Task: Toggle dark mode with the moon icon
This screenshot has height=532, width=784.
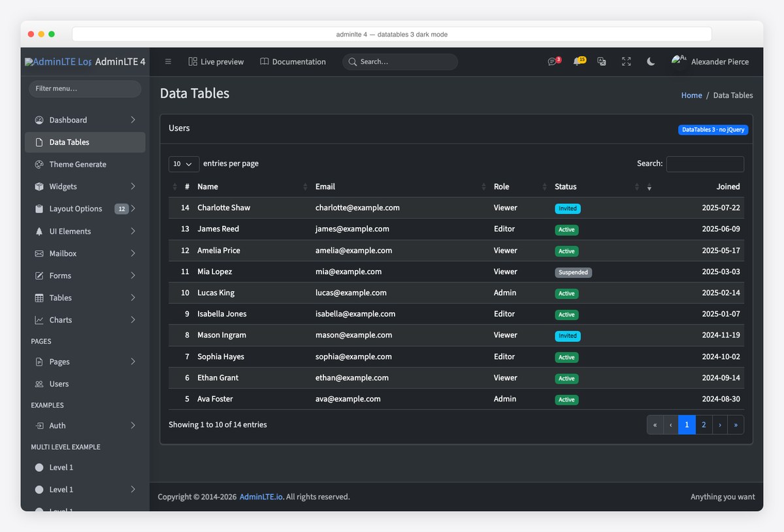Action: [651, 61]
